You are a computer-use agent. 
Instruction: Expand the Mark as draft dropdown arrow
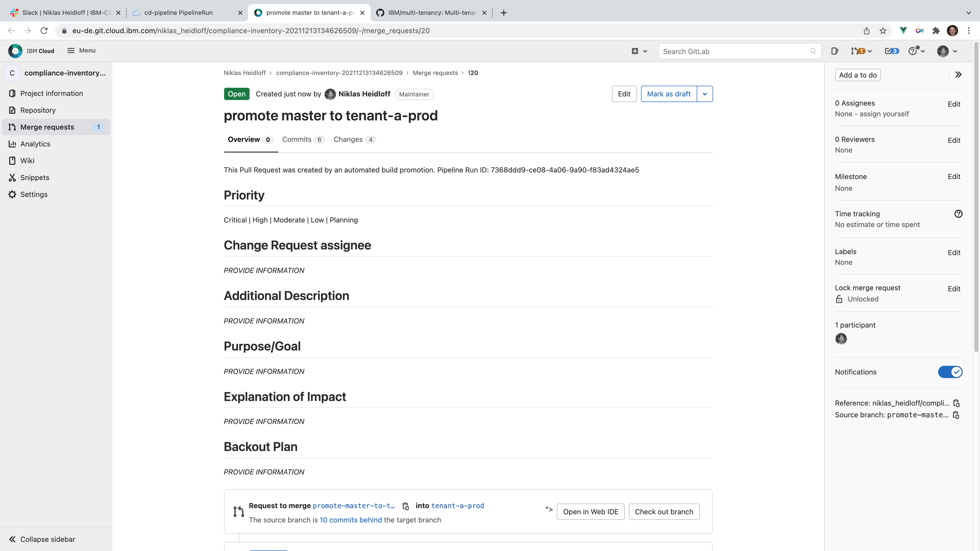(705, 94)
